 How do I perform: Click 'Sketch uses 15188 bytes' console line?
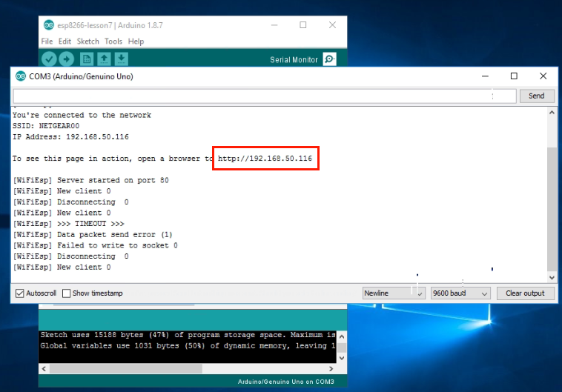(x=188, y=335)
